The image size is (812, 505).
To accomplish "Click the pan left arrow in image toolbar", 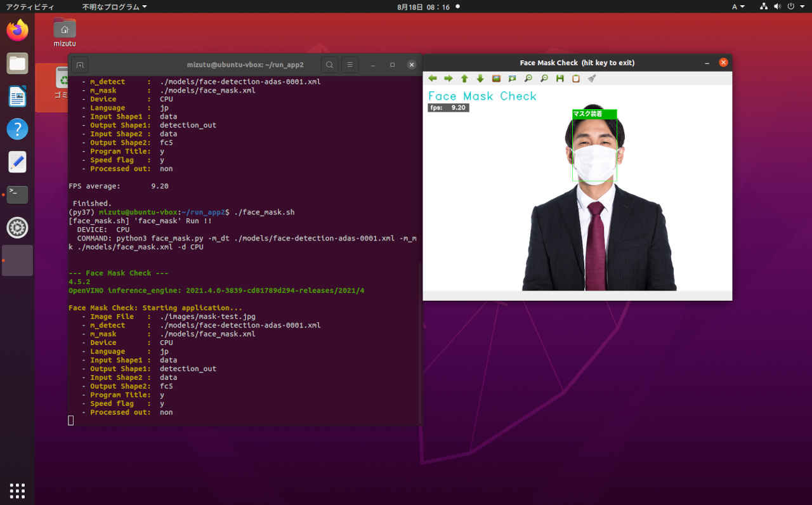I will 433,79.
